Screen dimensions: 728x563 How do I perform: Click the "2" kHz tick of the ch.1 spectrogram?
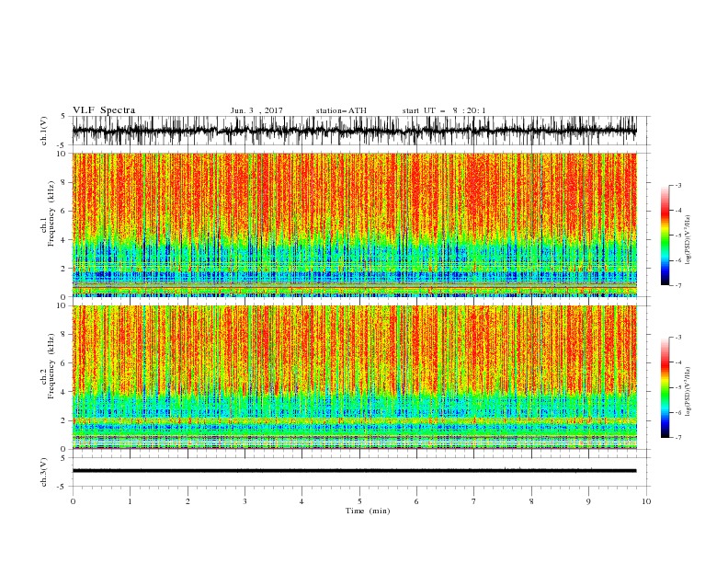[64, 268]
